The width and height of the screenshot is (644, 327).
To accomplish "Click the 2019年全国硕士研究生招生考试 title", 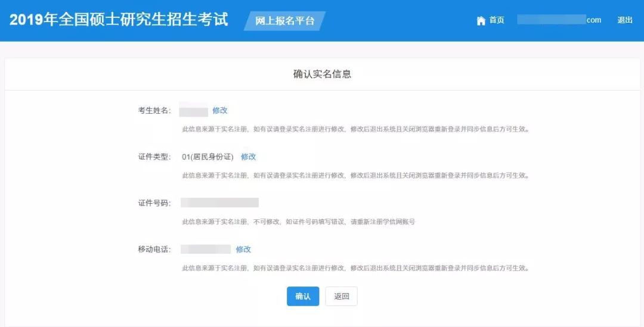I will (x=119, y=20).
